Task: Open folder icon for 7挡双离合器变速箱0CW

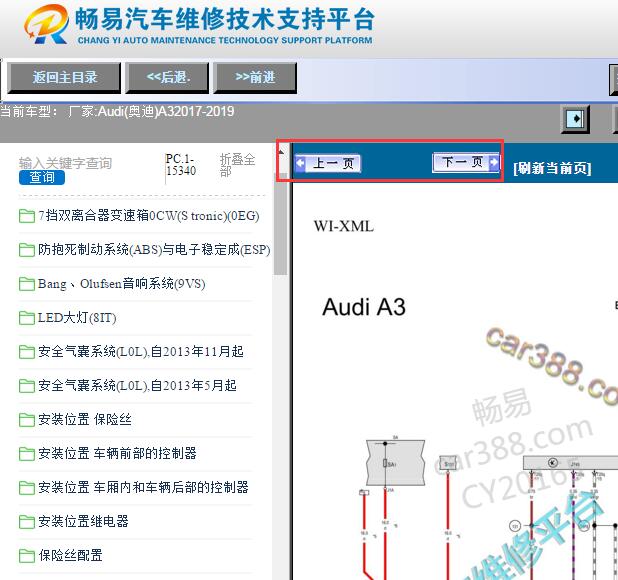Action: click(x=26, y=216)
